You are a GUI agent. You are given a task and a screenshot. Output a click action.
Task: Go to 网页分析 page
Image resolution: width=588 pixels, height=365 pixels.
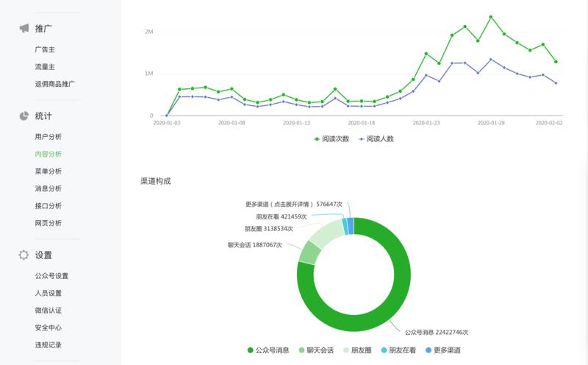tap(49, 223)
